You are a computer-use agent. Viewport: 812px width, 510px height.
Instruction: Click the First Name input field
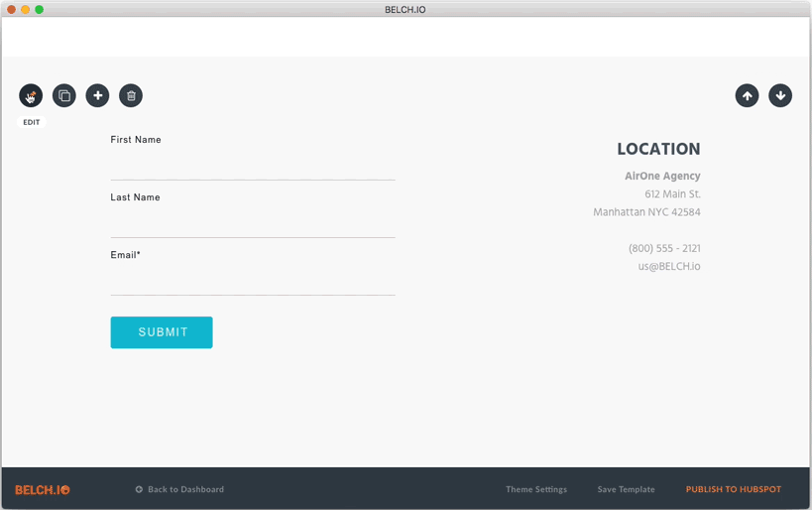point(253,167)
